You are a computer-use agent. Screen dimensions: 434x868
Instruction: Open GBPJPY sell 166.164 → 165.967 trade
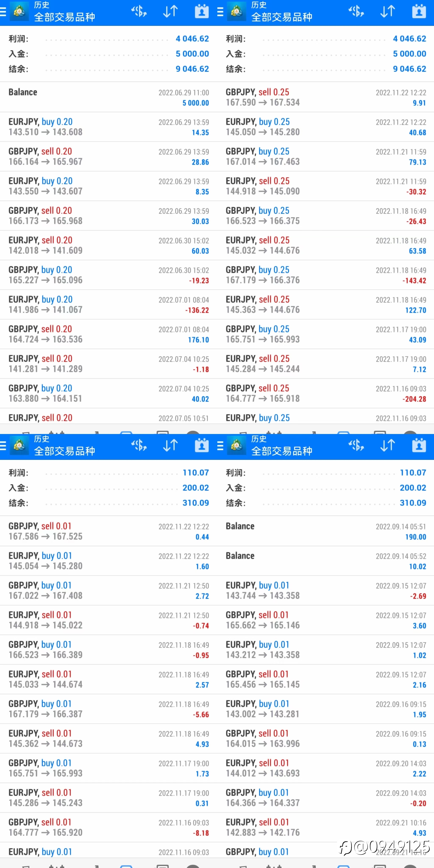pos(108,156)
